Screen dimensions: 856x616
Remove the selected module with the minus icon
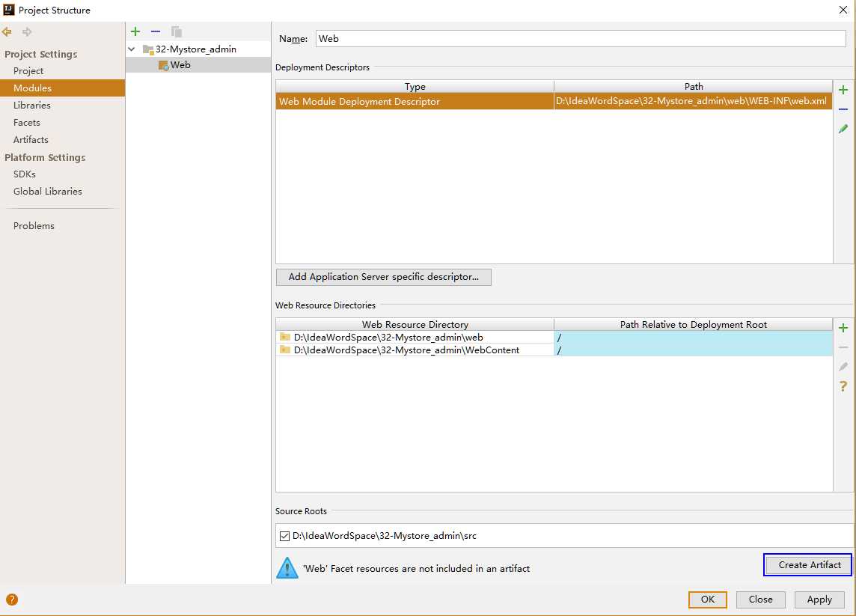(x=156, y=31)
